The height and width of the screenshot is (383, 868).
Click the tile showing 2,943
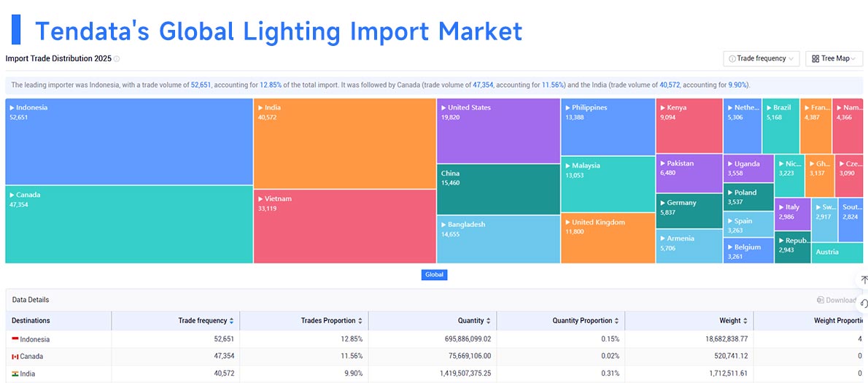[x=793, y=247]
